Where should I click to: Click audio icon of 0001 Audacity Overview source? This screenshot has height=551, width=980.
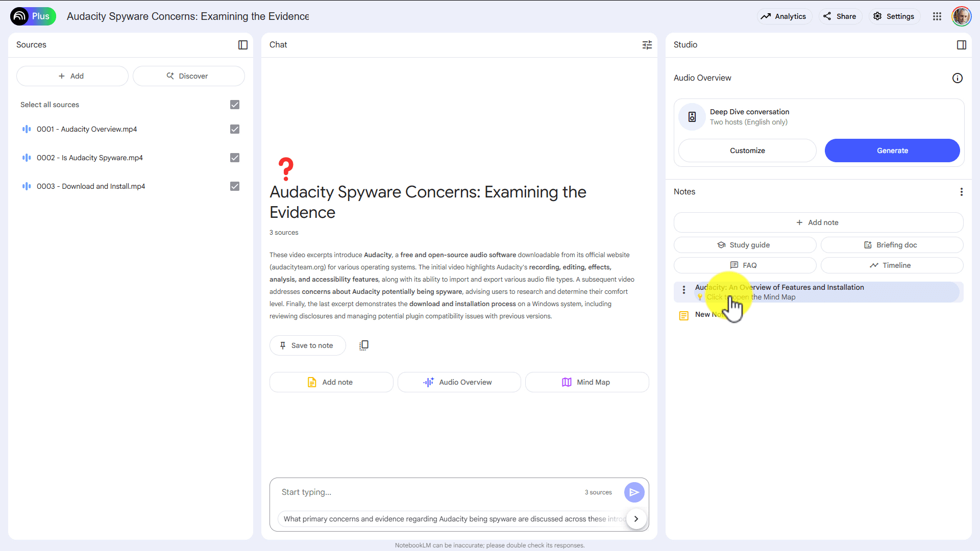click(27, 129)
